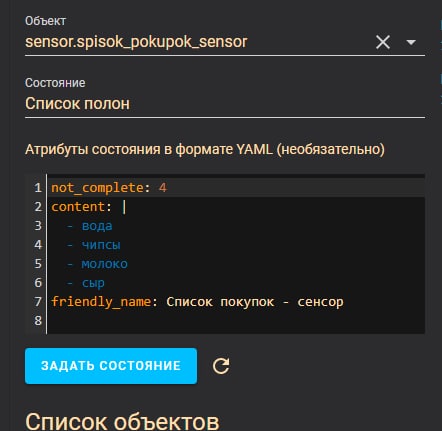Click the refresh icon next to the button

[221, 366]
